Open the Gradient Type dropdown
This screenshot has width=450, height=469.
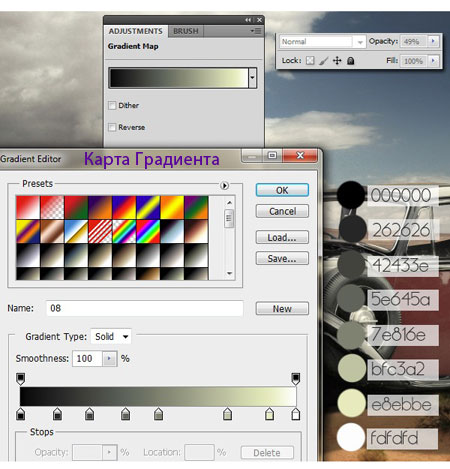pos(111,337)
